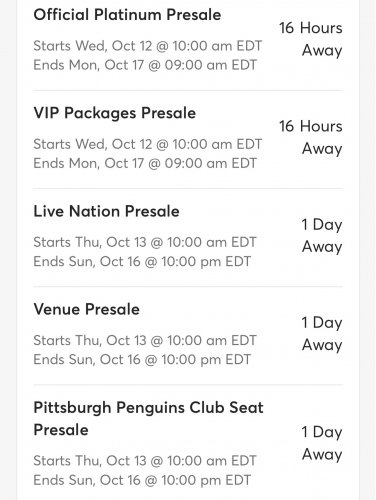Viewport: 376px width, 500px height.
Task: Click Official Platinum start date Wed, Oct 12
Action: point(114,46)
